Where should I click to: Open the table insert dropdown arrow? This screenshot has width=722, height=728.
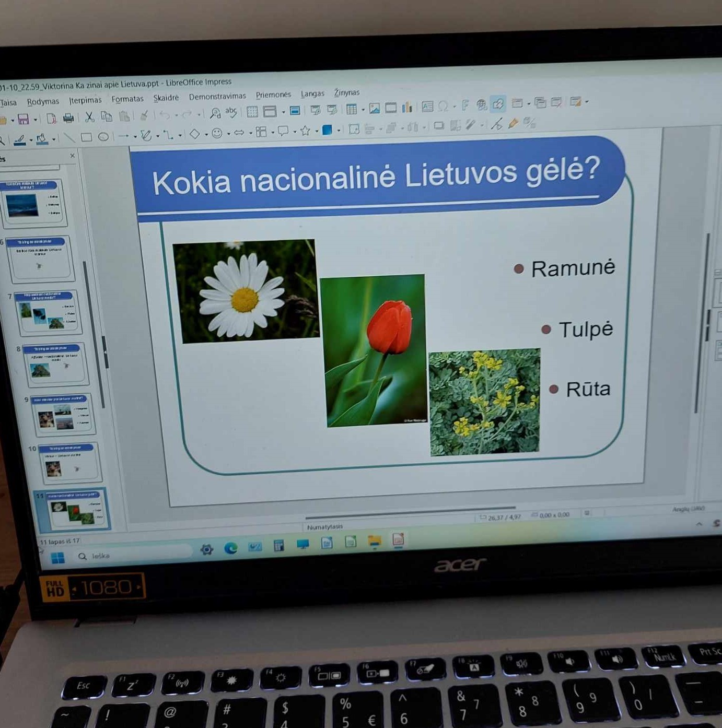363,109
